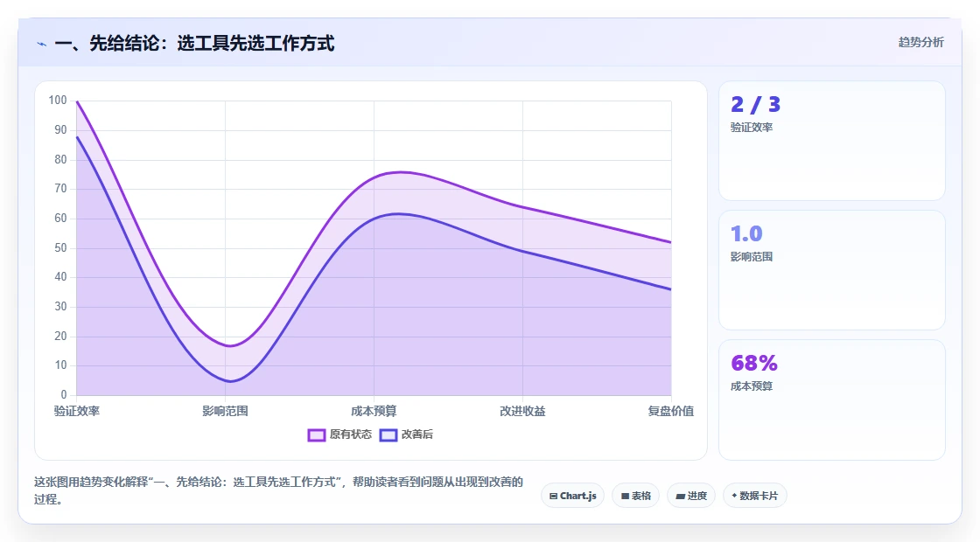Toggle the 改善后 legend swatch

pyautogui.click(x=388, y=434)
